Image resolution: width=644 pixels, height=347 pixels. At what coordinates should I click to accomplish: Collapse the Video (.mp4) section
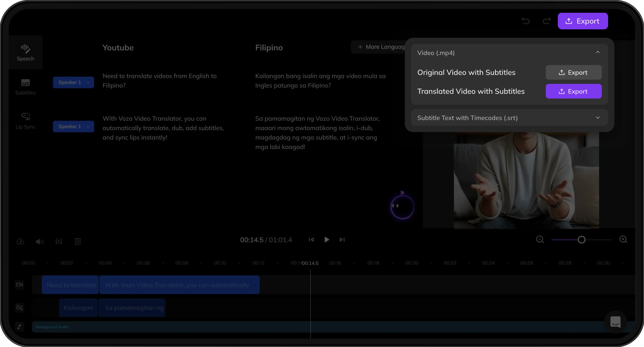(x=597, y=52)
